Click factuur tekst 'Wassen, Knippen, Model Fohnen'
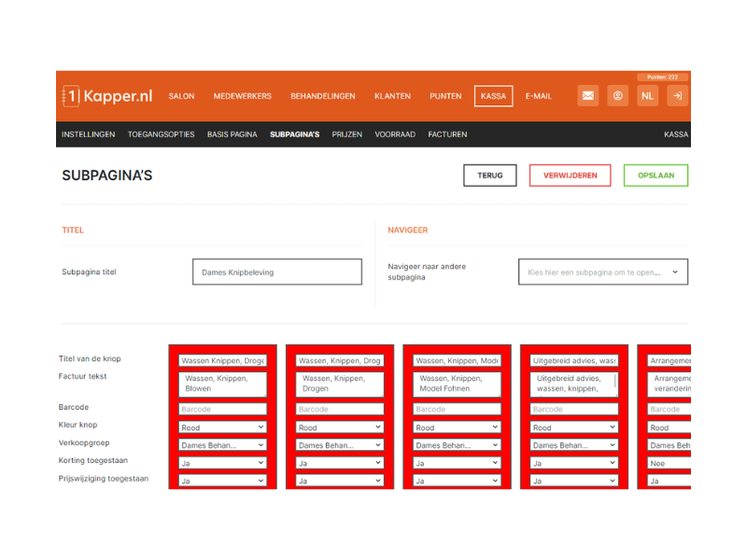 tap(457, 384)
